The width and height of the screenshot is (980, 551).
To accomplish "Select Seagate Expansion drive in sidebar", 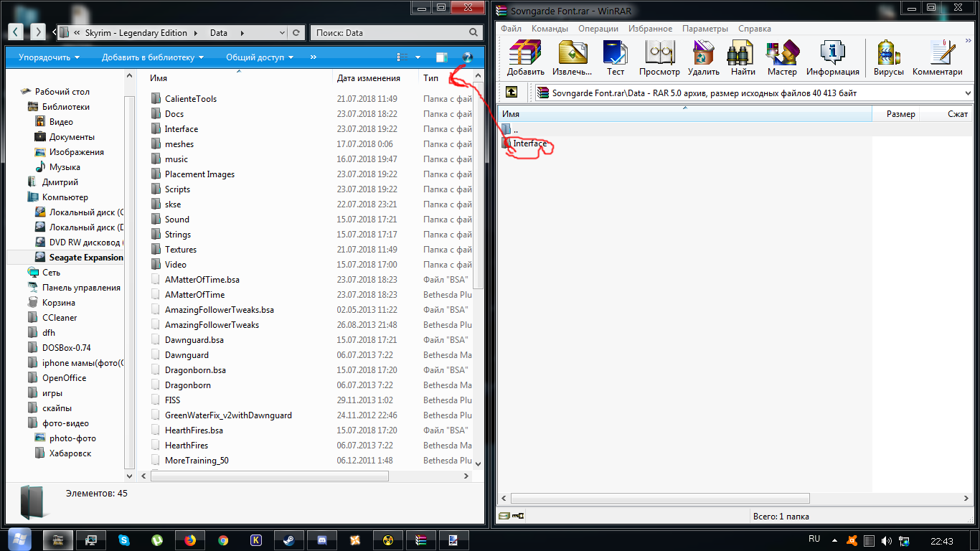I will (79, 258).
